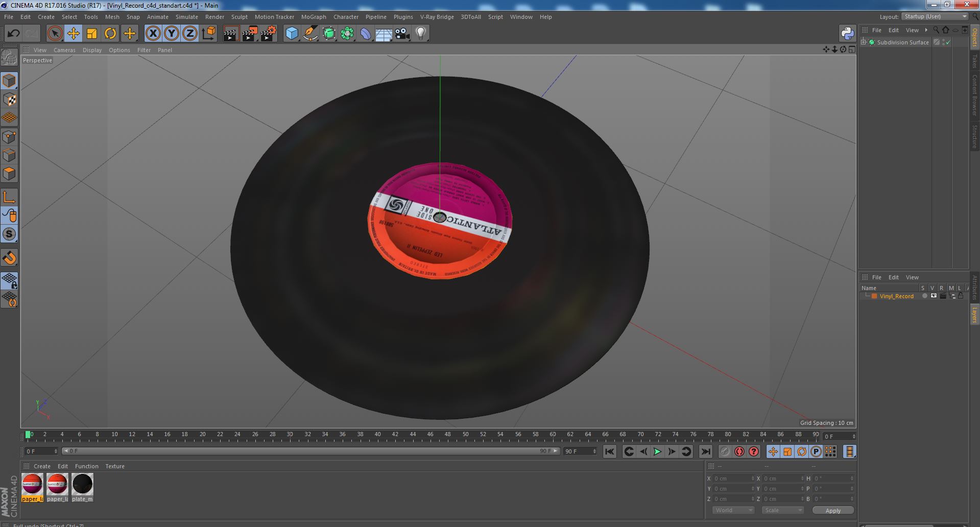The width and height of the screenshot is (980, 527).
Task: Toggle Subdivision Surface enabled checkmark
Action: click(948, 42)
